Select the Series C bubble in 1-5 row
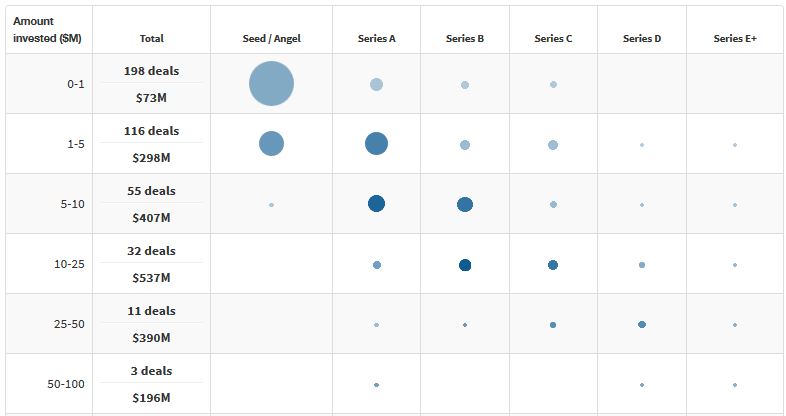 pos(553,145)
